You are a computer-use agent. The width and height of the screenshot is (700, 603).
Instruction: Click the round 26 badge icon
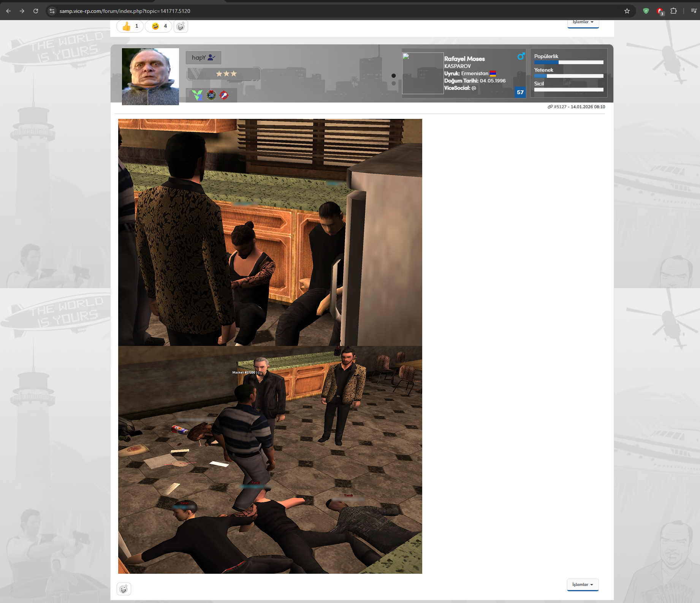point(211,95)
